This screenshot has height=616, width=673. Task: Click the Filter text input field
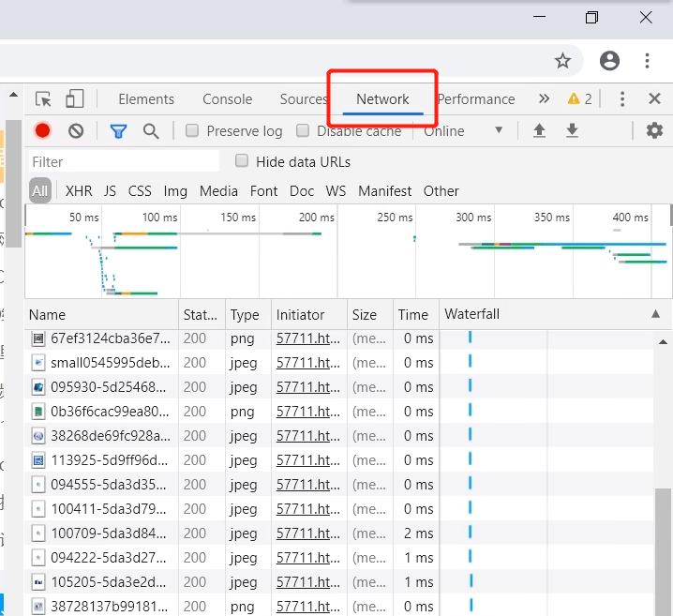click(x=124, y=162)
